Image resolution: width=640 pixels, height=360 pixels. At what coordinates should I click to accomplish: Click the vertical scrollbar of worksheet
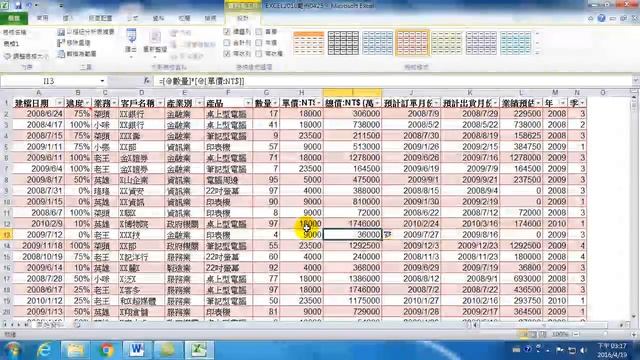click(634, 206)
